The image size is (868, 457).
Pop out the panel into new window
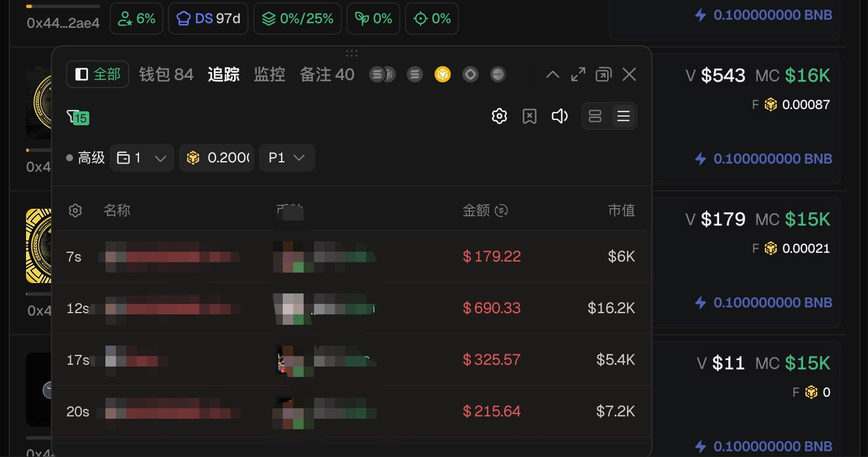click(x=603, y=74)
